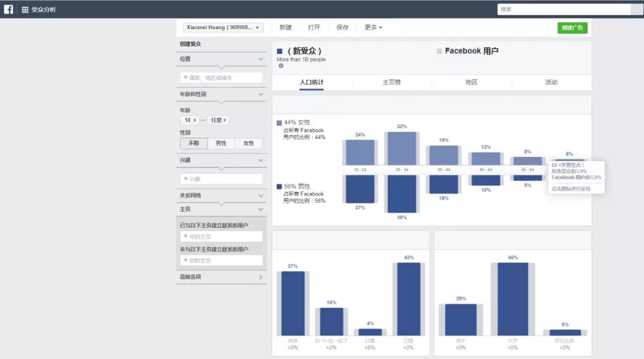The width and height of the screenshot is (644, 359).
Task: Click the blue swatch beside (新受众)
Action: tap(280, 51)
